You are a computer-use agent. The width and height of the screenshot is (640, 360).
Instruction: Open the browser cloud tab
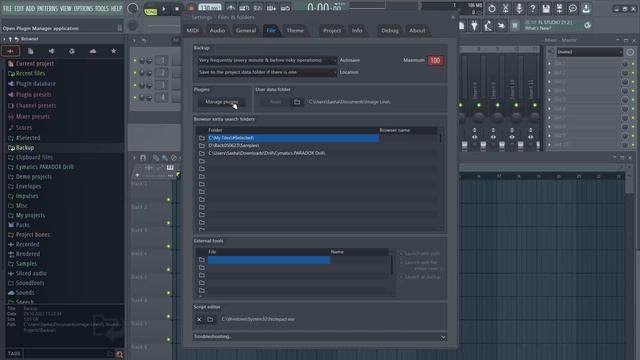click(93, 51)
